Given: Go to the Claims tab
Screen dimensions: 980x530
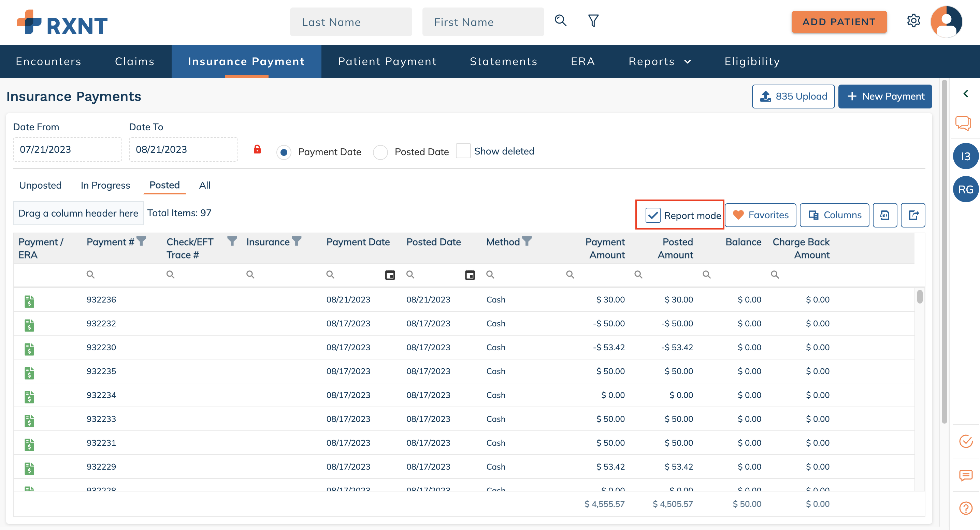Looking at the screenshot, I should (x=135, y=61).
